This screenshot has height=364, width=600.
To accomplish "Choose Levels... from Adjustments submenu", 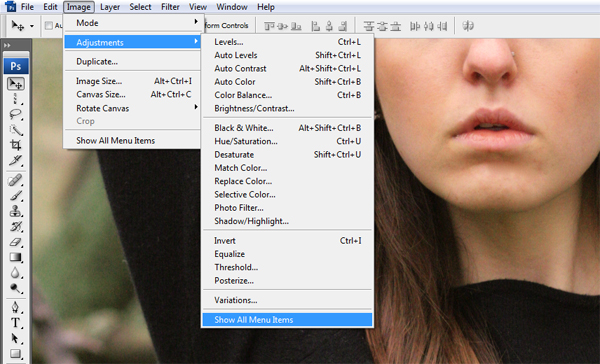I will [287, 42].
